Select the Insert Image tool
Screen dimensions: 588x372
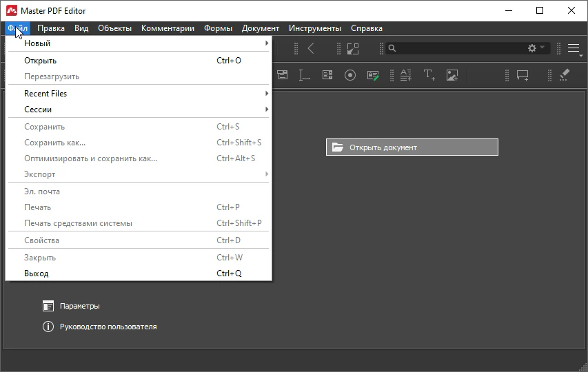pyautogui.click(x=452, y=75)
